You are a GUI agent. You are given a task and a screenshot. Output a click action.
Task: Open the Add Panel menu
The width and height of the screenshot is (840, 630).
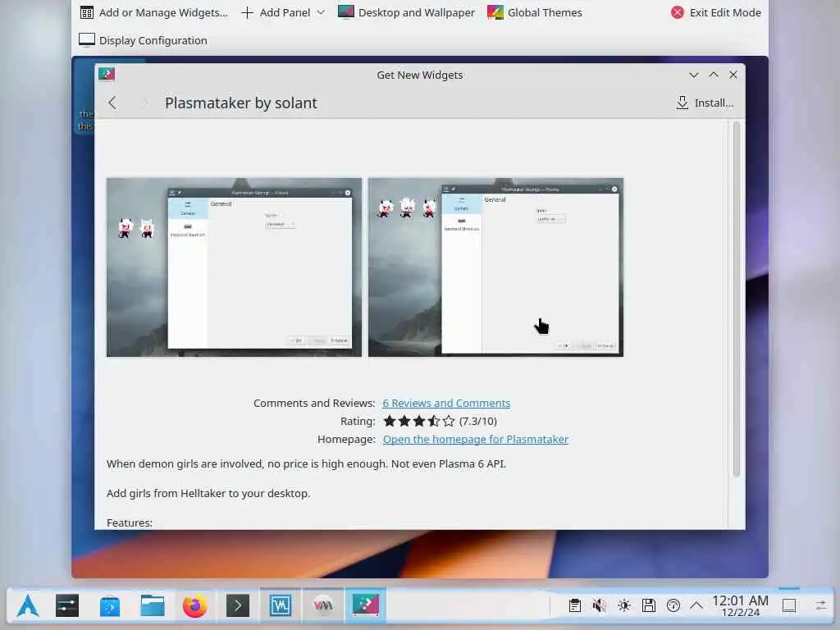pos(283,12)
